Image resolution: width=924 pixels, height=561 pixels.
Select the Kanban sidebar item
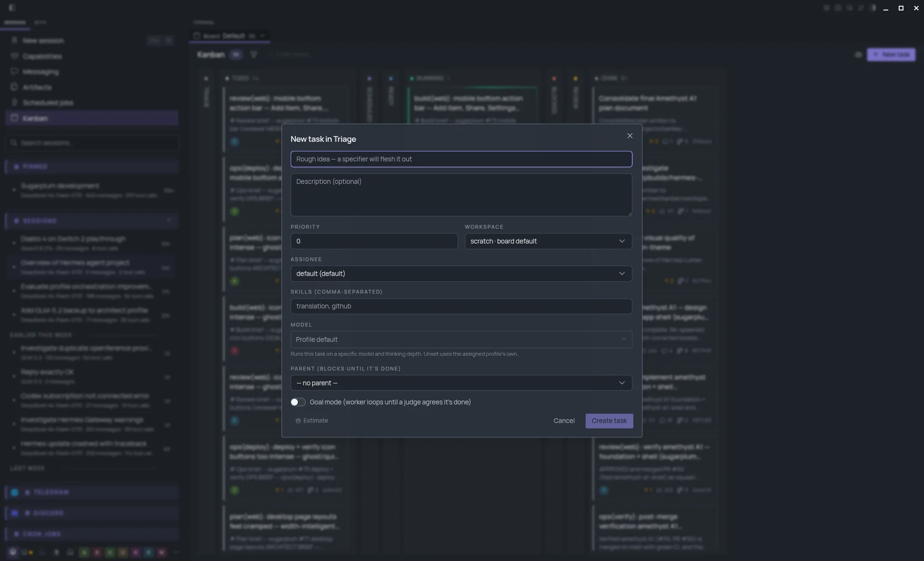pos(92,118)
